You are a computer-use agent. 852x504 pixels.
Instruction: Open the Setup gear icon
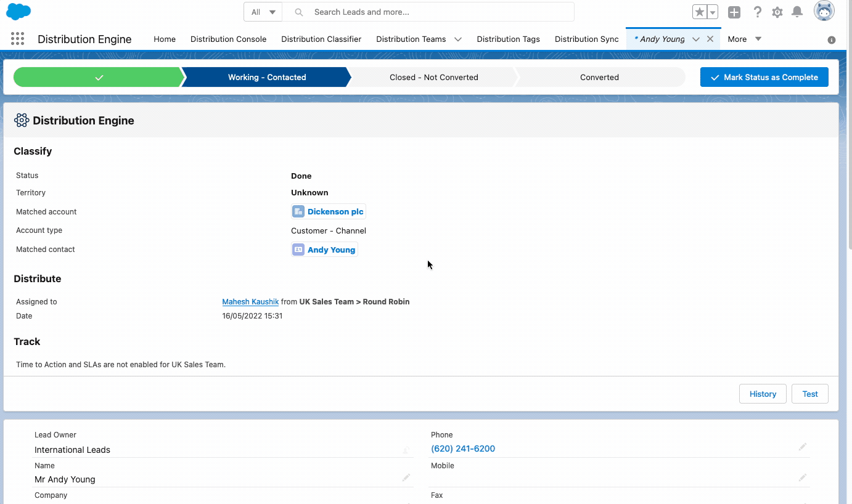(777, 12)
